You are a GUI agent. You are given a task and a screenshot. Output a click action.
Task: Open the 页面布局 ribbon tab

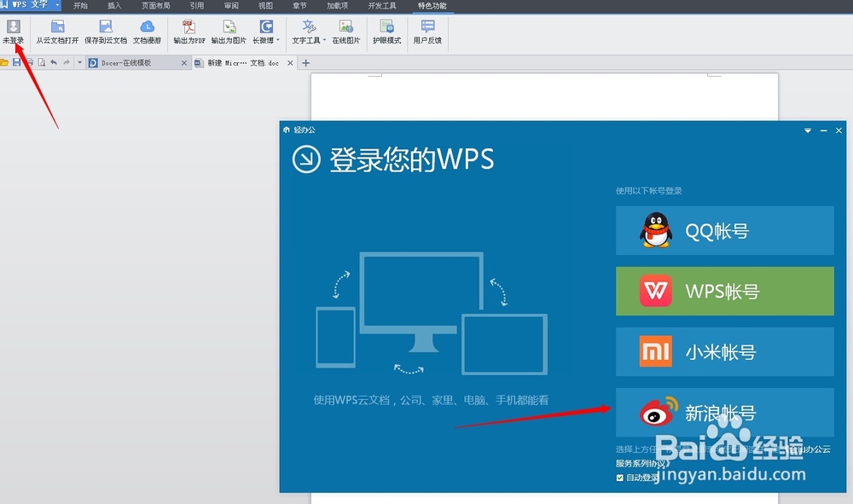coord(155,5)
